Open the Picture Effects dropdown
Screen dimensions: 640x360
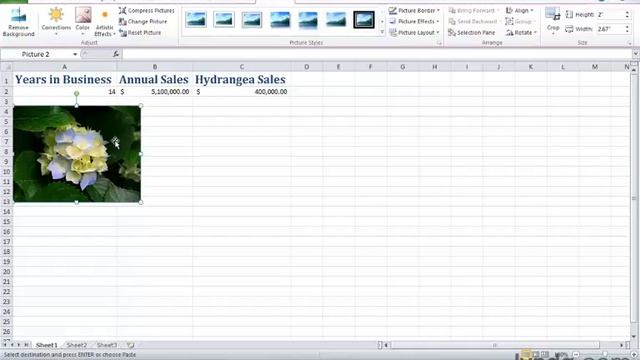pyautogui.click(x=414, y=22)
